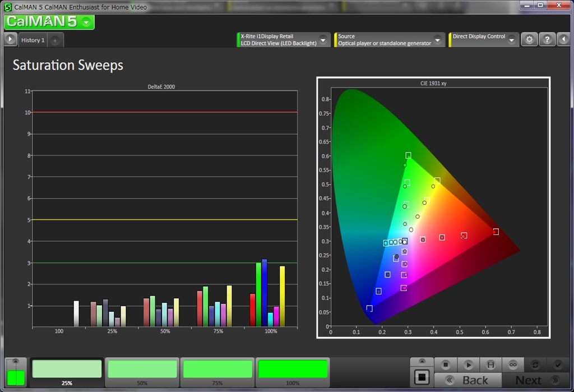
Task: Click the checkmark icon
Action: pos(557,365)
